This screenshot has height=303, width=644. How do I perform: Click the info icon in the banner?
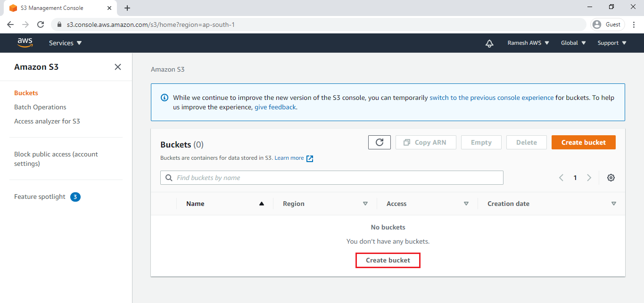165,98
